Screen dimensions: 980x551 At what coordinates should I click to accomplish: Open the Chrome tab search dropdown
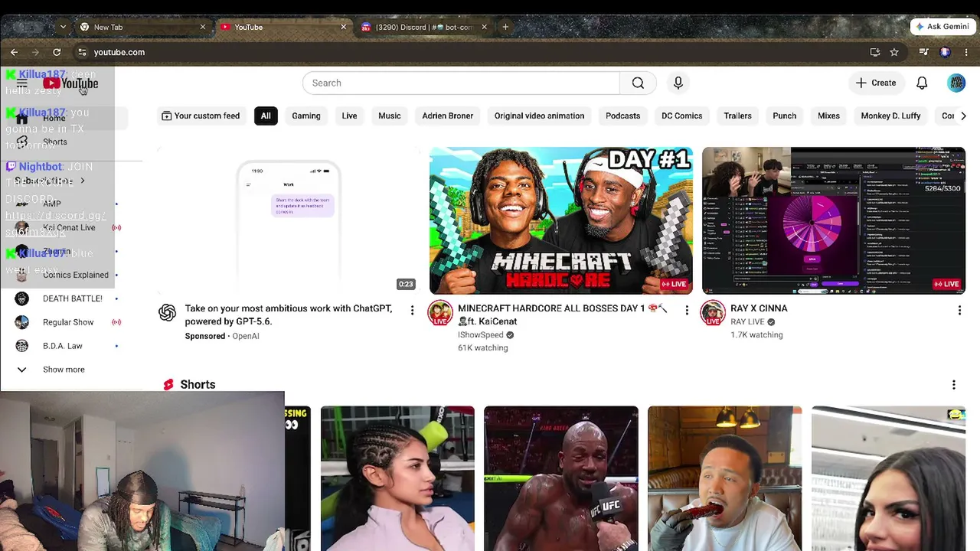pos(63,27)
